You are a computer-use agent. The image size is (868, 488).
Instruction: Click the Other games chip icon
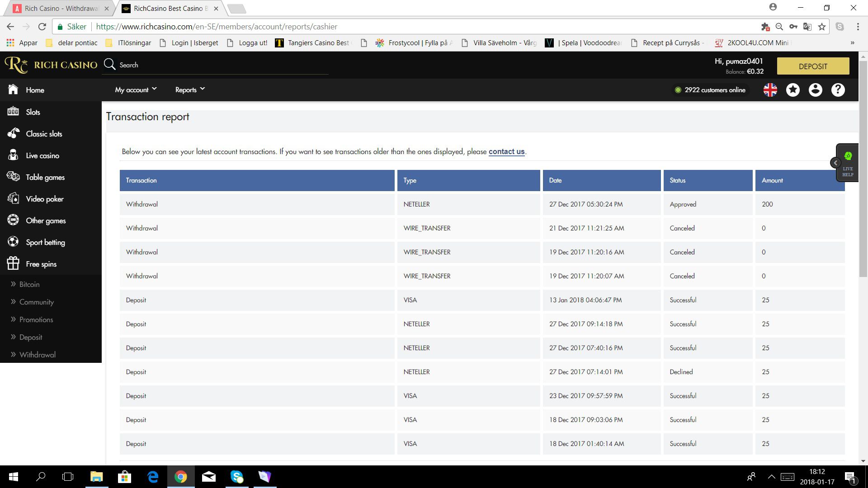click(13, 220)
